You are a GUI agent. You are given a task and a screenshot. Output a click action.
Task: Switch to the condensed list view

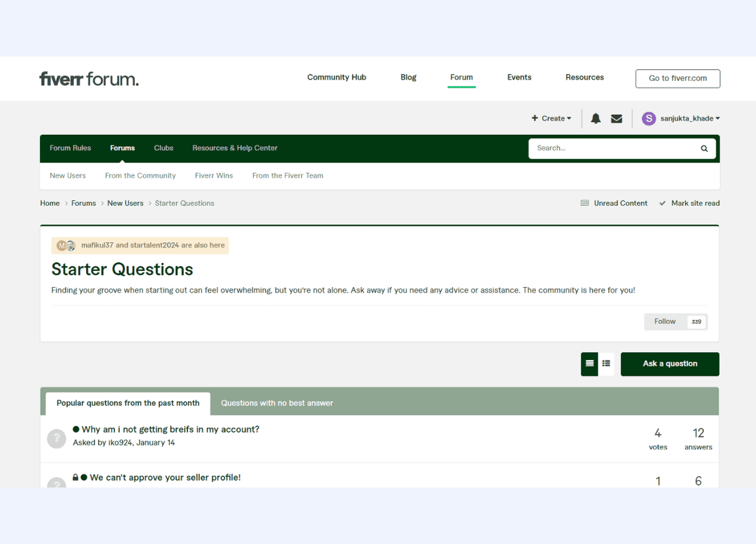(606, 364)
